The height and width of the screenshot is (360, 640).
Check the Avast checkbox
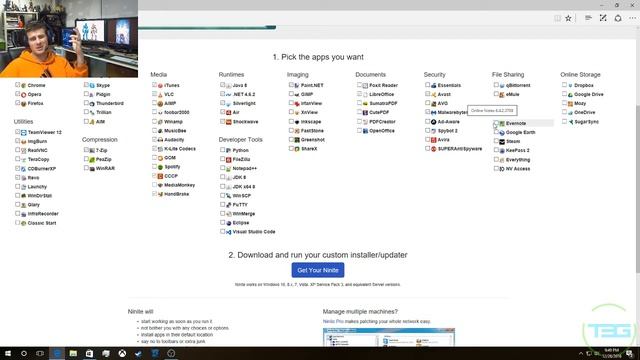(427, 94)
